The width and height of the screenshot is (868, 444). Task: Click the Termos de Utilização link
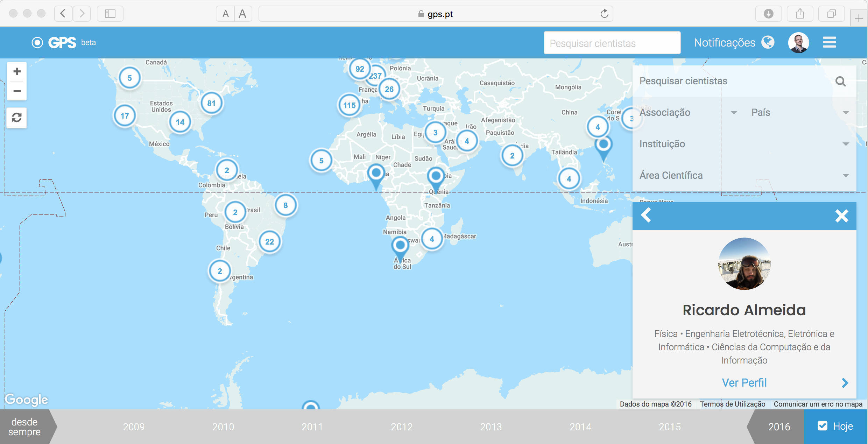(733, 404)
